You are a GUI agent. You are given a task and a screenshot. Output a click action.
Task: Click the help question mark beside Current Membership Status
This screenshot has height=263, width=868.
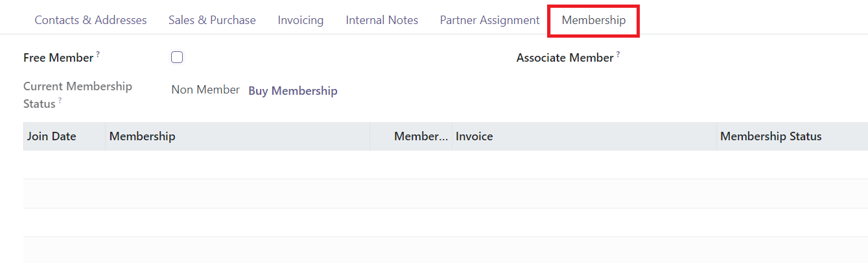pyautogui.click(x=60, y=100)
